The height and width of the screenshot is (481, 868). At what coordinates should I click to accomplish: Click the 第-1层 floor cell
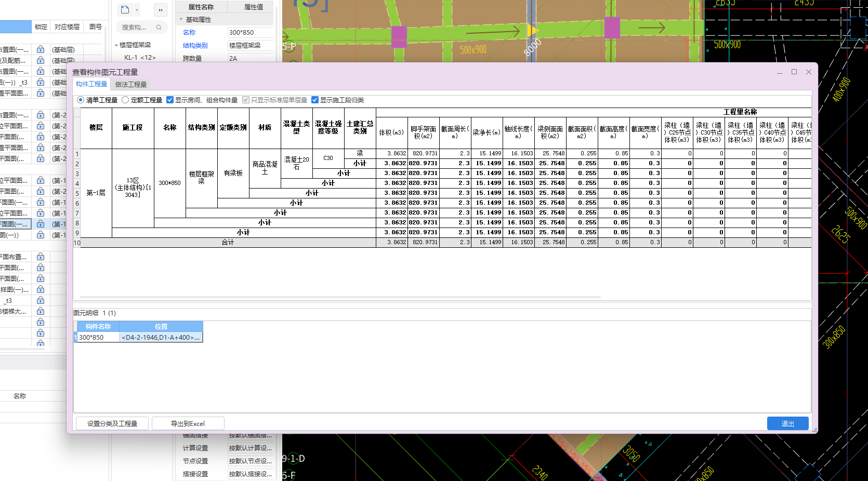coord(96,193)
